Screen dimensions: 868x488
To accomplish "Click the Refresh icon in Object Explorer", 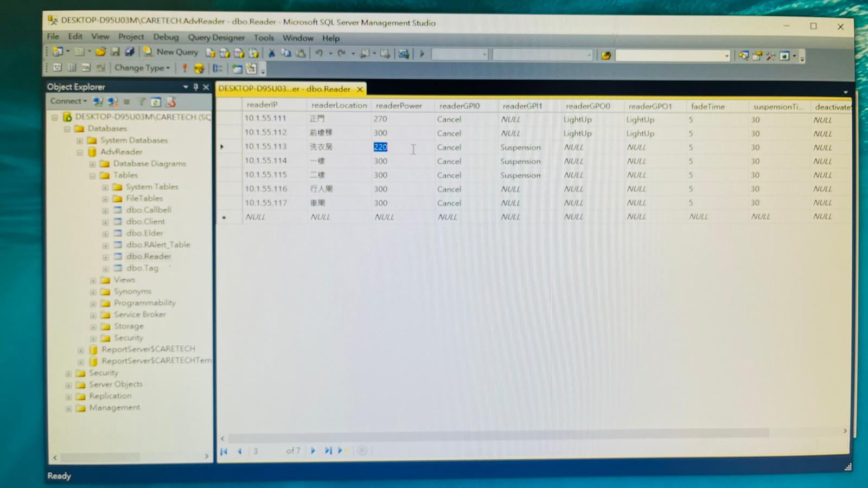I will click(x=156, y=102).
